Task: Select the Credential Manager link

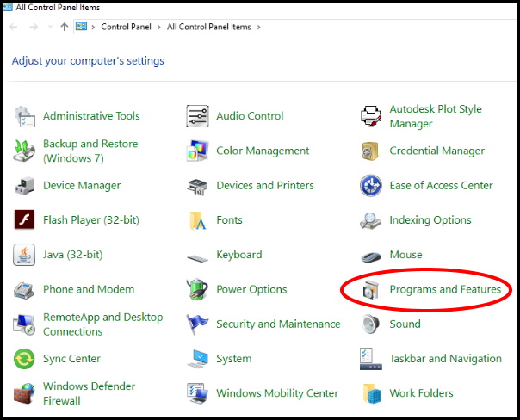Action: point(437,151)
